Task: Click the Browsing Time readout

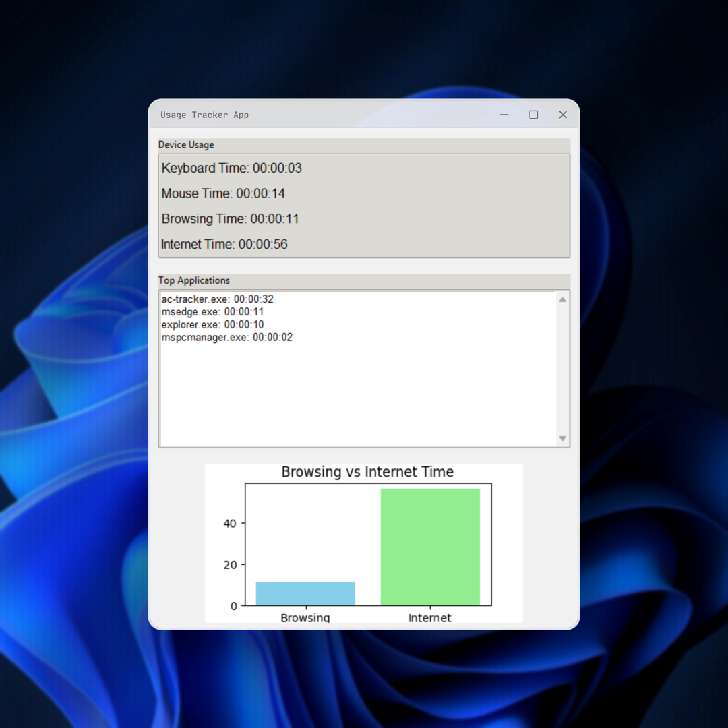Action: pyautogui.click(x=230, y=219)
